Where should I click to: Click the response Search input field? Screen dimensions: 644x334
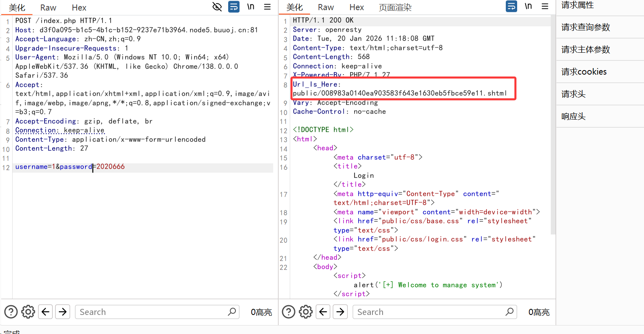(x=430, y=312)
